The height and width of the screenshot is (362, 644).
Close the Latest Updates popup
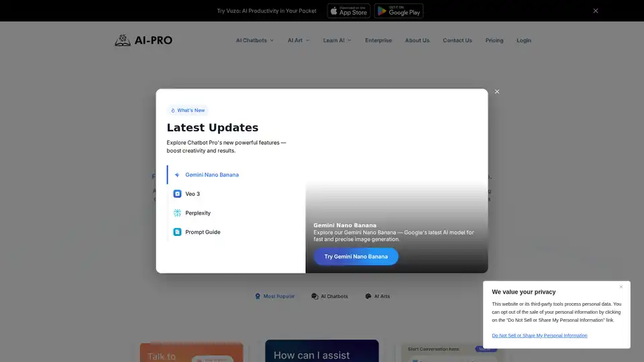496,92
